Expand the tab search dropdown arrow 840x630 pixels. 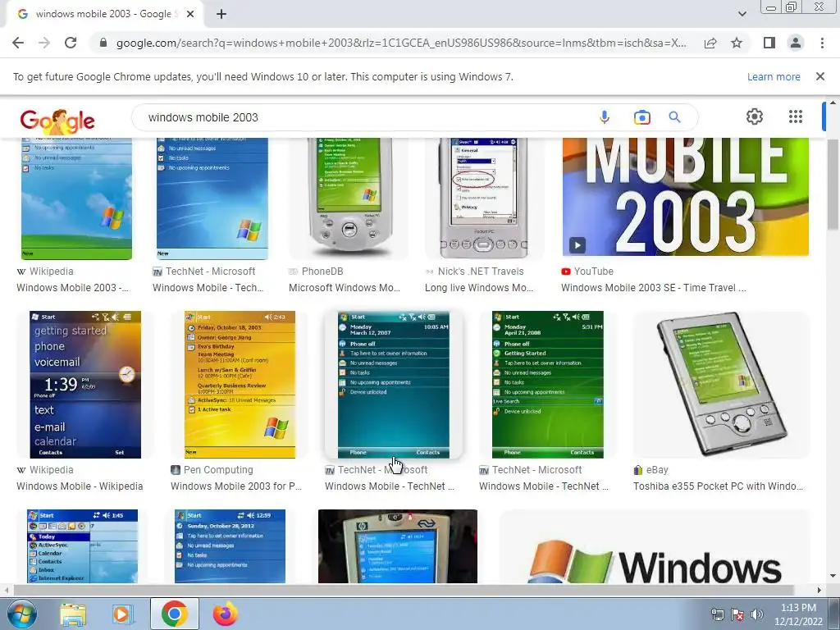(x=742, y=14)
